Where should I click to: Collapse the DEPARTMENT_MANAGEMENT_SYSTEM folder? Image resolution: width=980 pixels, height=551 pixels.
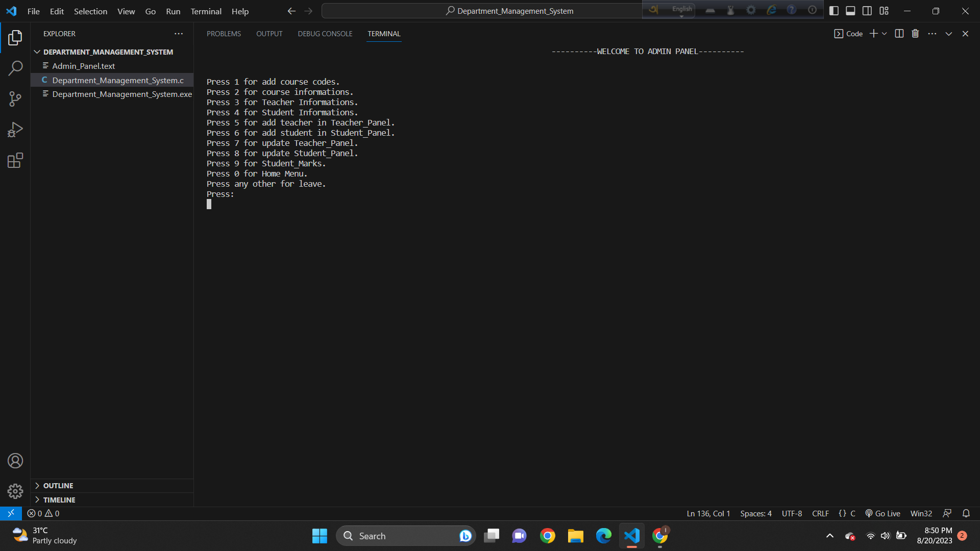pos(37,52)
